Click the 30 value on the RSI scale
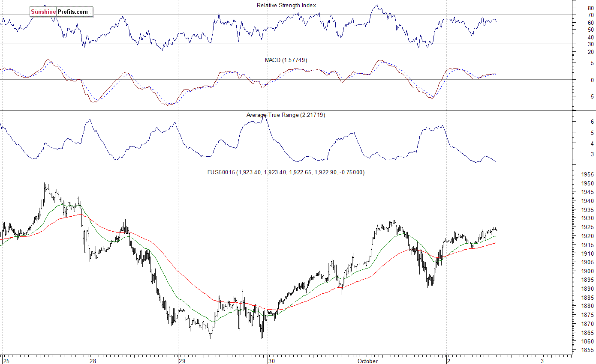Screen dimensions: 596x364 [590, 44]
